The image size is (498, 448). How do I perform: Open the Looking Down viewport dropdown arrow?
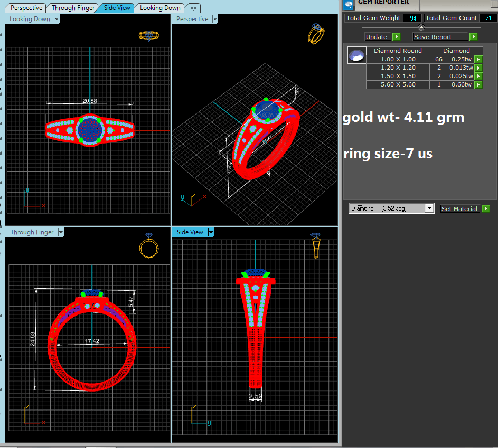(x=56, y=19)
